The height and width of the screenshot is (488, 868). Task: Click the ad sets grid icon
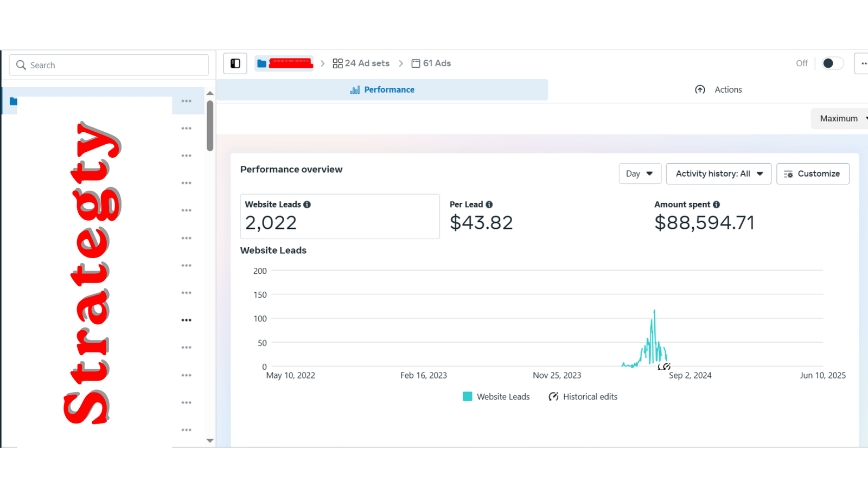337,63
